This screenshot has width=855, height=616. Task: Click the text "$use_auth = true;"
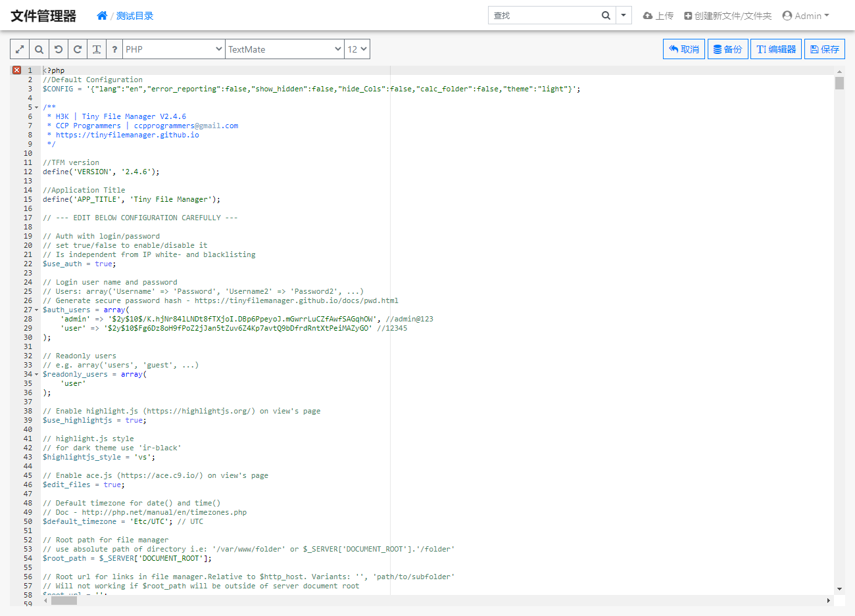(80, 264)
